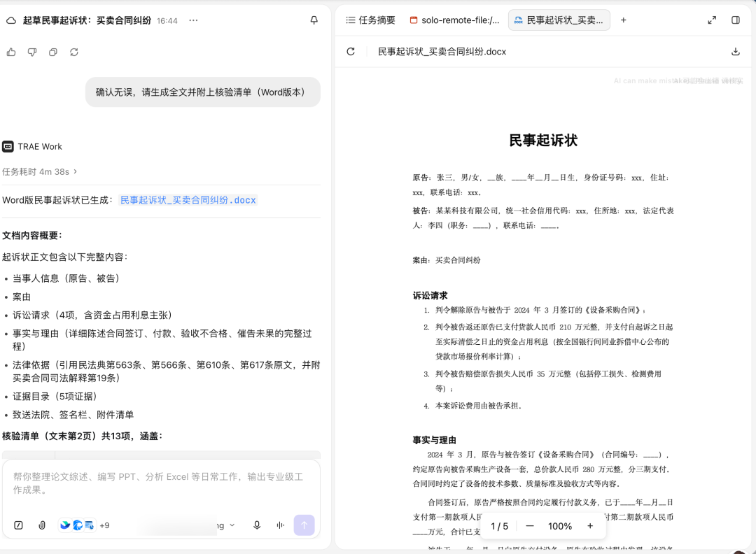Expand the task duration 4m 38s details

(x=39, y=171)
